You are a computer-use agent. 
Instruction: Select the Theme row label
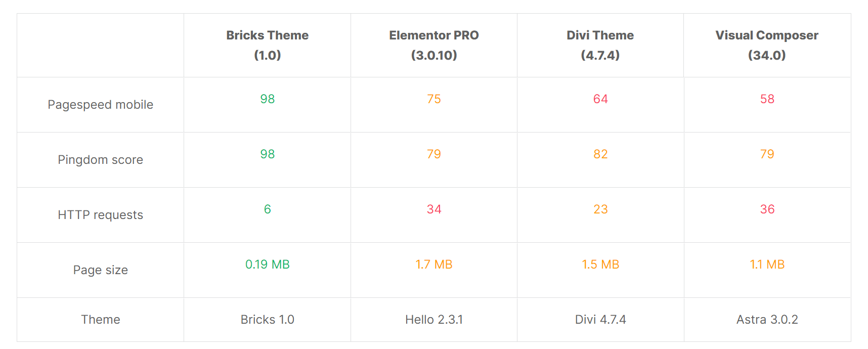coord(100,320)
